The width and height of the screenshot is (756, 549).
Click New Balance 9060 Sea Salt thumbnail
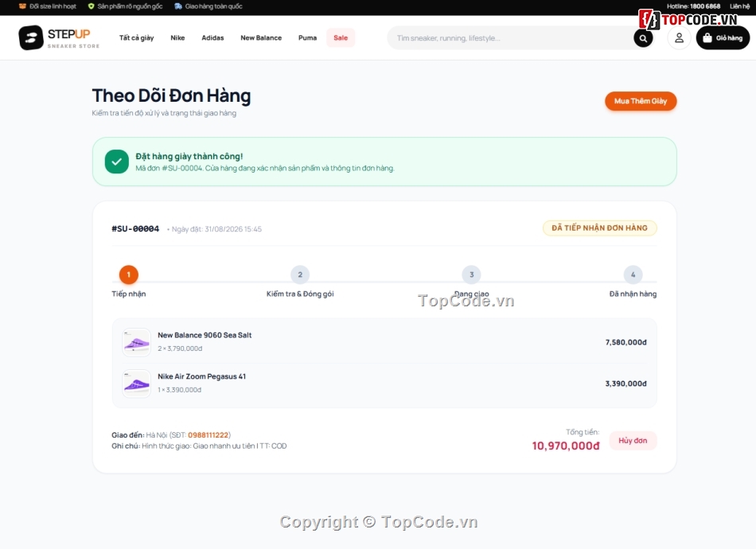pyautogui.click(x=136, y=342)
